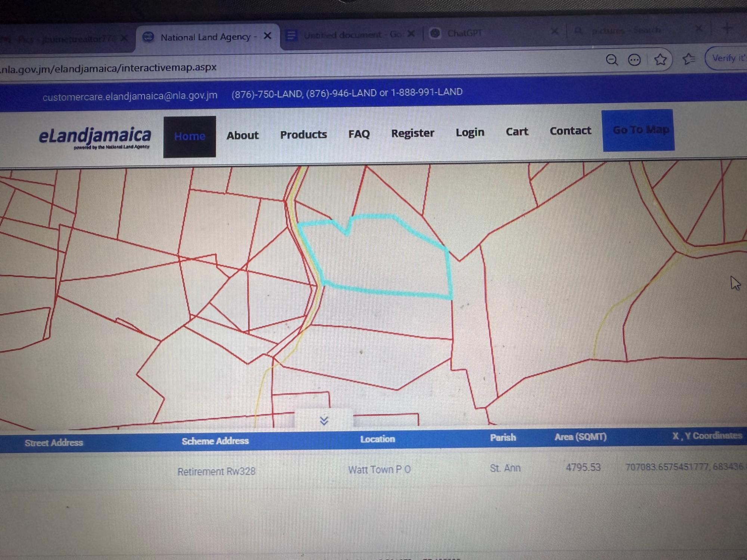
Task: Click the Login link
Action: click(x=469, y=133)
